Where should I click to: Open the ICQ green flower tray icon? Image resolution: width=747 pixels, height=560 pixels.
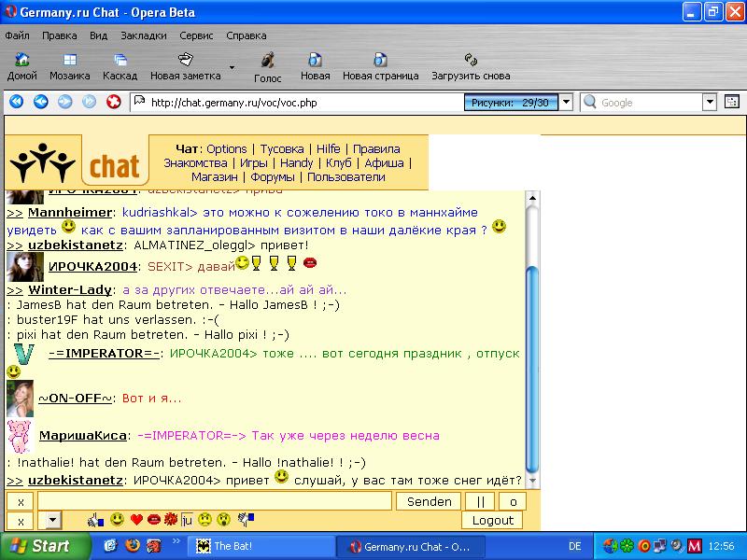pyautogui.click(x=627, y=546)
